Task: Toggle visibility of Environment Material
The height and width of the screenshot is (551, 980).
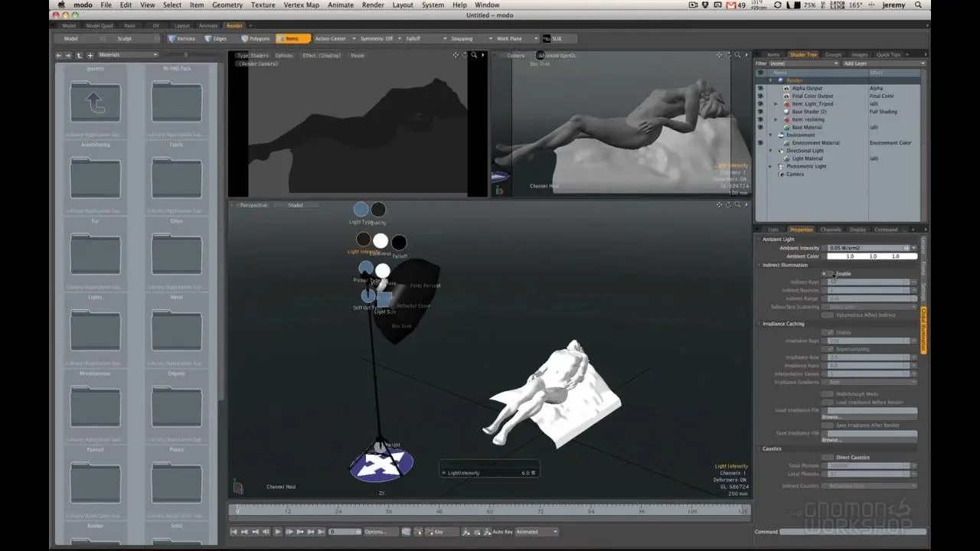Action: [x=760, y=143]
